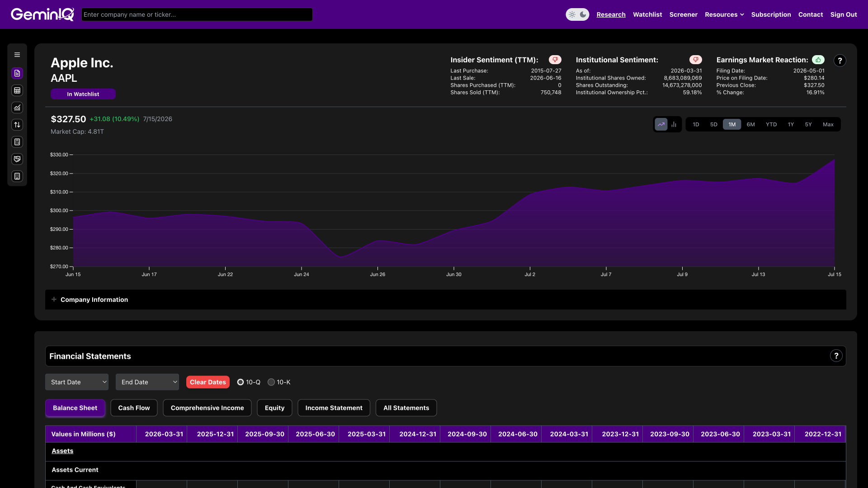Switch to Comprehensive Income tab
Image resolution: width=868 pixels, height=488 pixels.
click(x=208, y=408)
